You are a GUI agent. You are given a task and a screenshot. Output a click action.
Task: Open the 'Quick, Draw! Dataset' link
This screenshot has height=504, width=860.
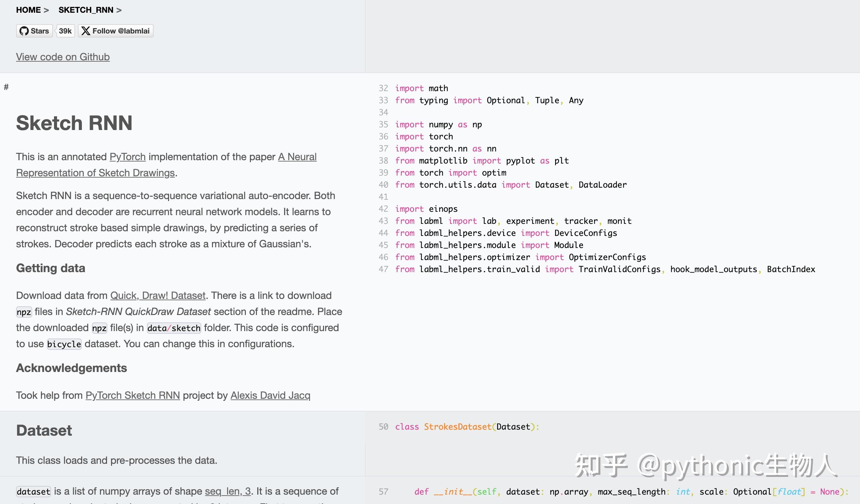point(158,295)
